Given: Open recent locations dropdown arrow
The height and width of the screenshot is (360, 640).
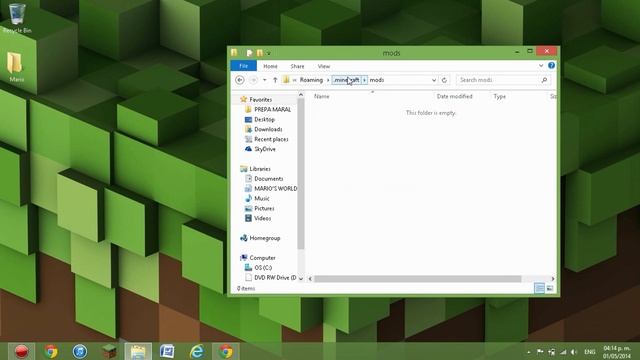Looking at the screenshot, I should pyautogui.click(x=264, y=80).
